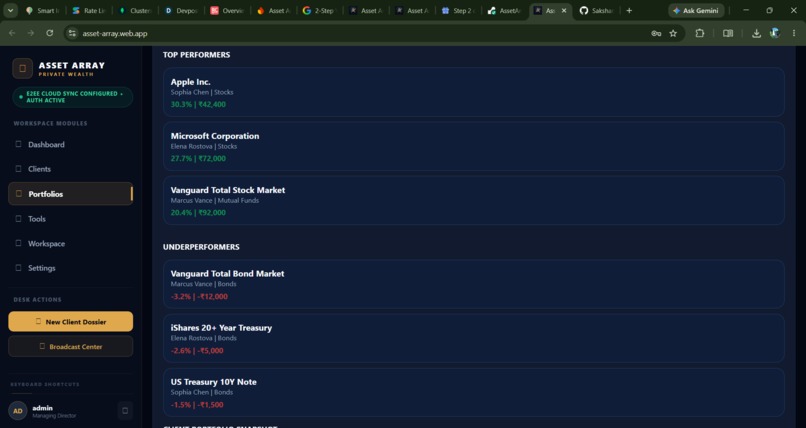Image resolution: width=806 pixels, height=428 pixels.
Task: Click the Asset Array logo icon
Action: [x=23, y=68]
